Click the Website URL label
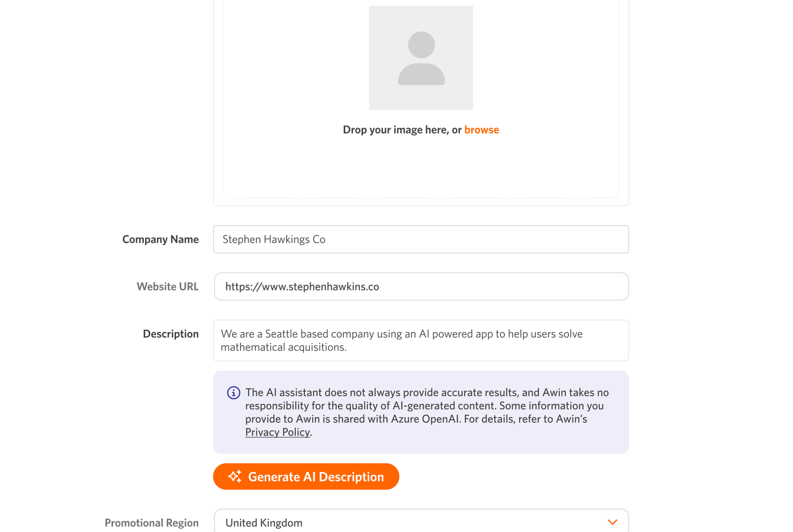793x532 pixels. point(168,286)
